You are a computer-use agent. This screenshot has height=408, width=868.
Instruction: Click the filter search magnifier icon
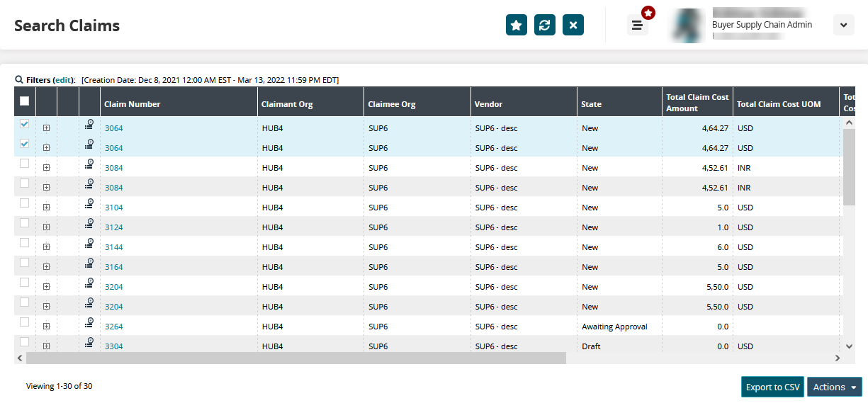click(x=19, y=80)
